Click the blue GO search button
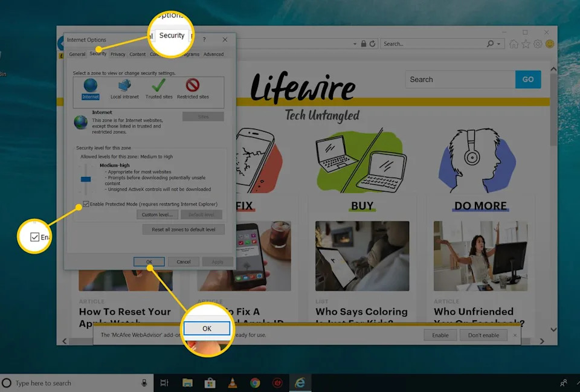 pyautogui.click(x=527, y=79)
